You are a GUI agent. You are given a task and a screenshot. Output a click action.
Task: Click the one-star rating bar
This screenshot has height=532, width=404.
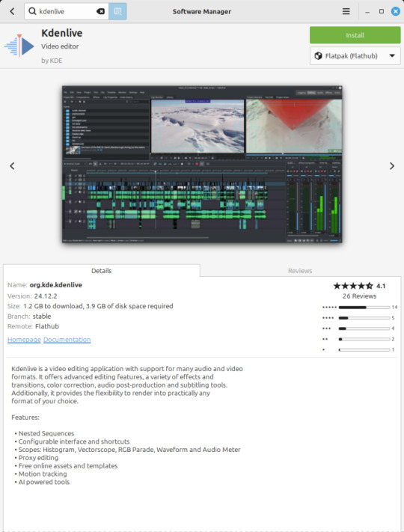pos(364,350)
